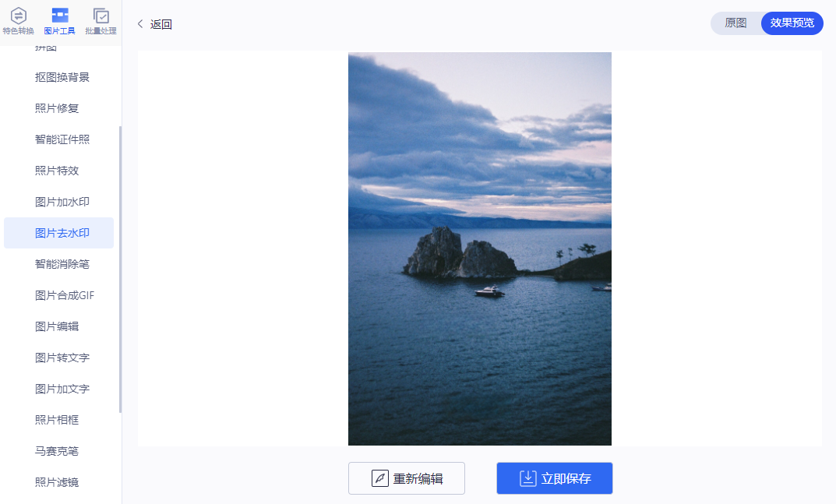The width and height of the screenshot is (836, 504).
Task: Select 照片修复 in the sidebar
Action: (57, 108)
